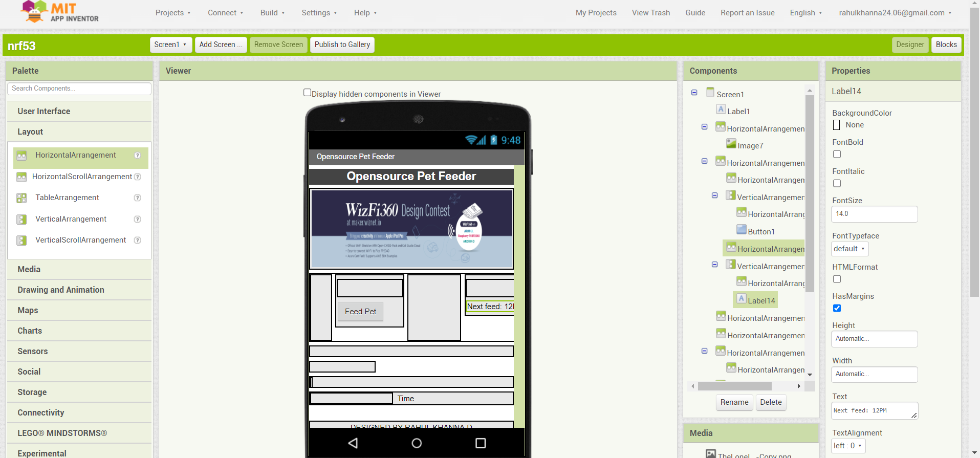Open the Guide link
This screenshot has width=980, height=458.
click(x=695, y=13)
